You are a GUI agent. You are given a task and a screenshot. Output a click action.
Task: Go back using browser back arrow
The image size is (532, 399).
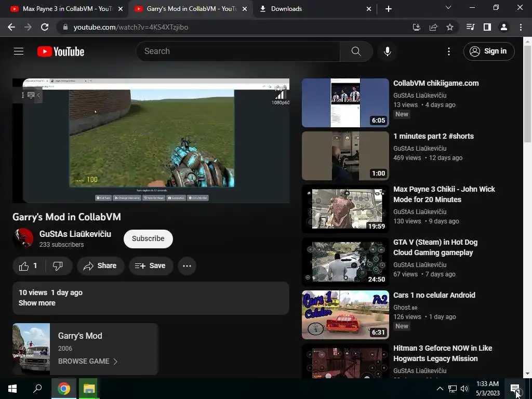click(11, 27)
